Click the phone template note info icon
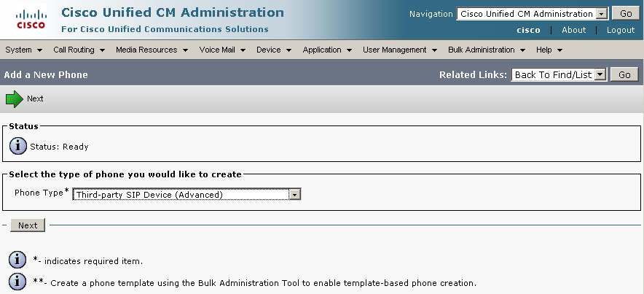Viewport: 644px width, 294px height. [x=17, y=282]
